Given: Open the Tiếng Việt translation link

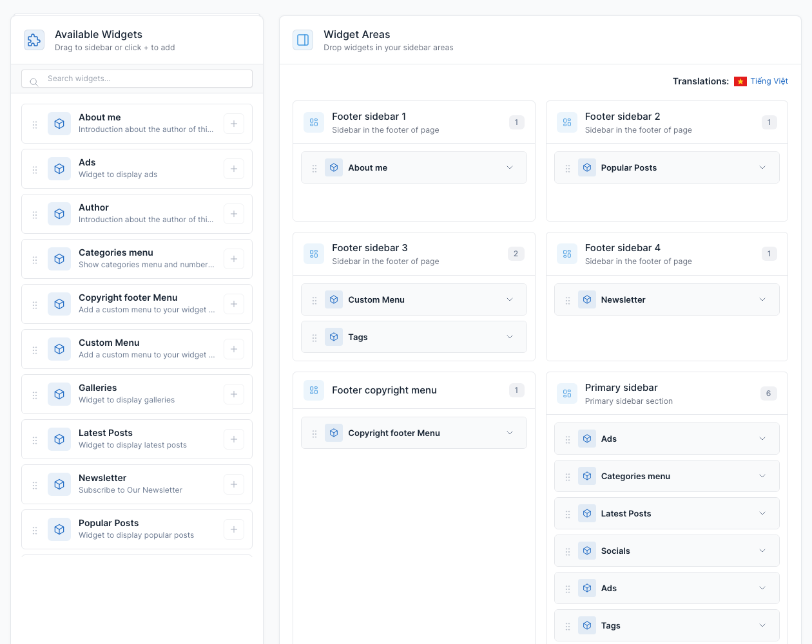Looking at the screenshot, I should click(x=769, y=81).
